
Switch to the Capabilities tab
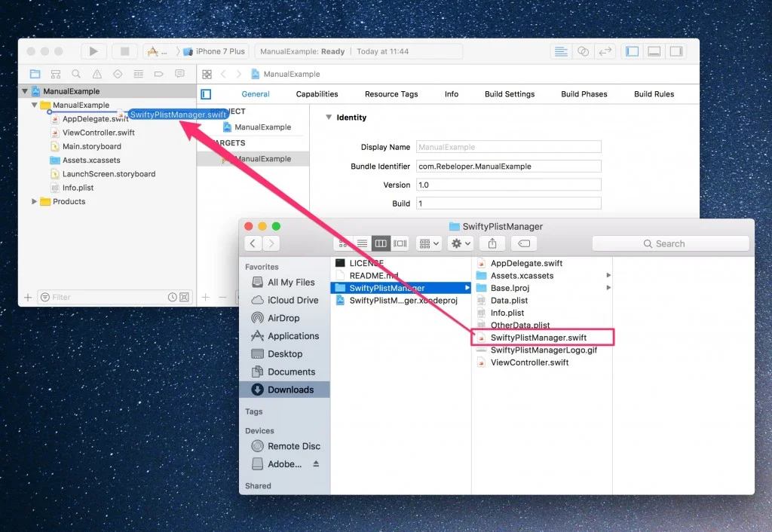(x=317, y=94)
